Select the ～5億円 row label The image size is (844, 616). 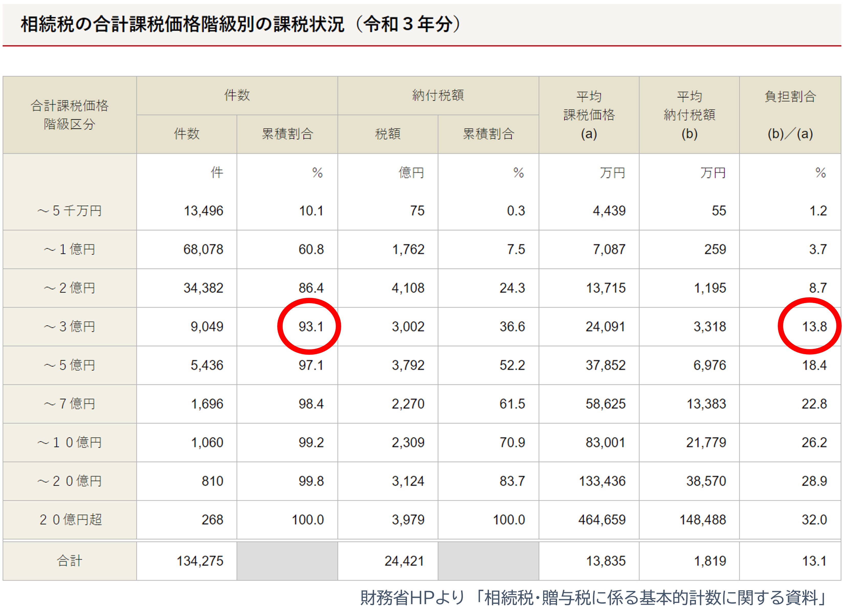click(70, 366)
